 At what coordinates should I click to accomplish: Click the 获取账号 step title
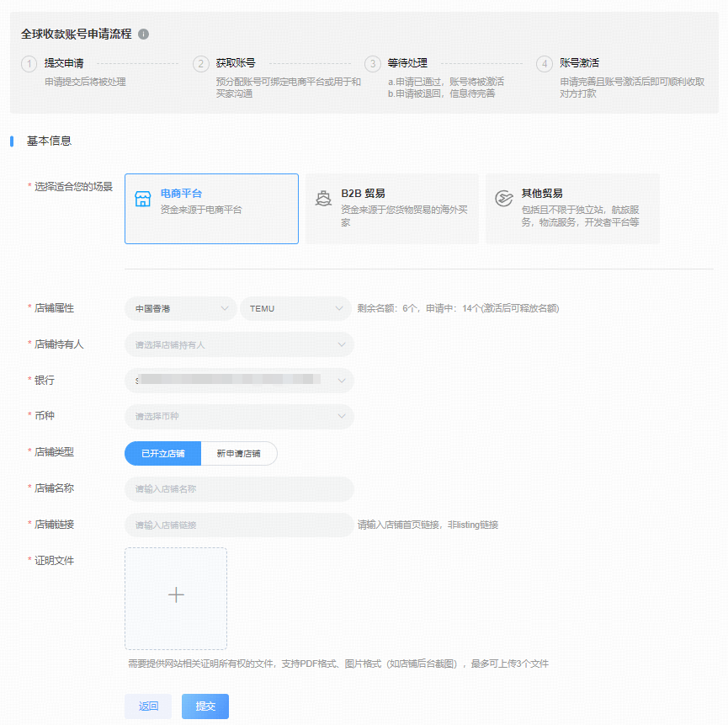(x=236, y=63)
